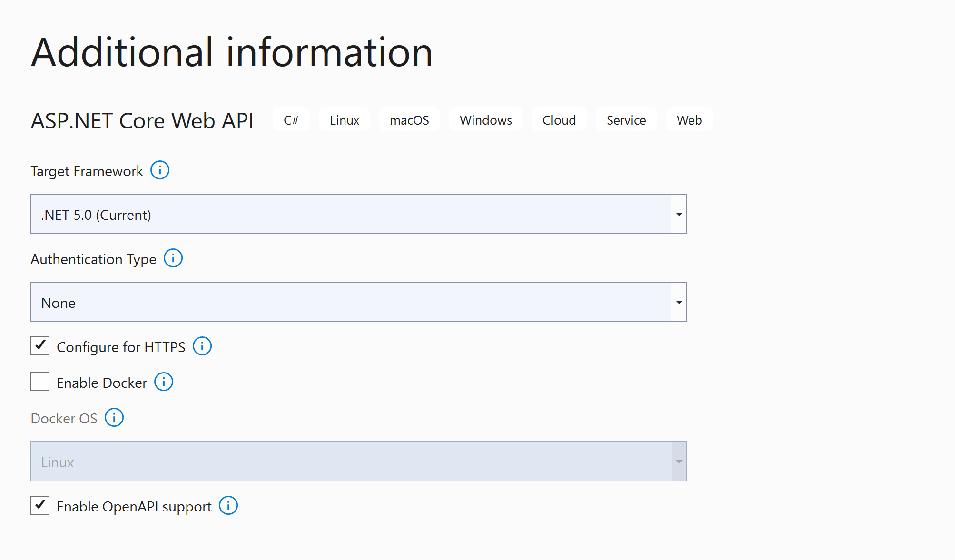
Task: Select the Service tag chip
Action: (626, 120)
